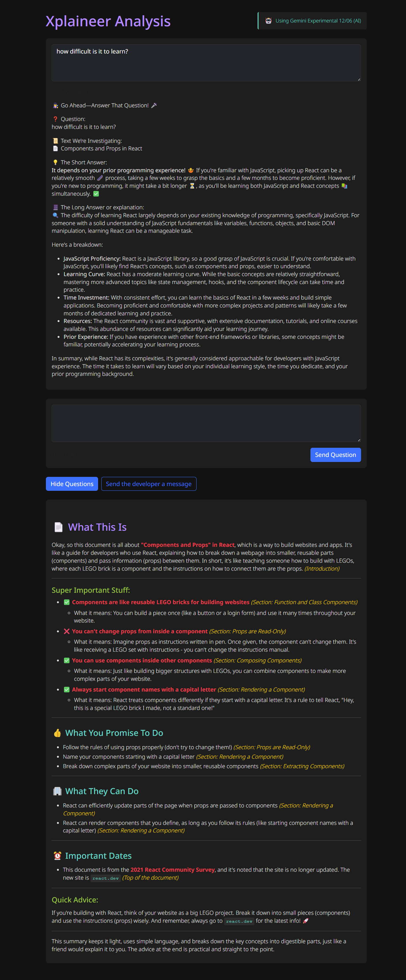Screen dimensions: 406x980
Task: Click the alarm clock icon beside Important Dates
Action: click(57, 856)
